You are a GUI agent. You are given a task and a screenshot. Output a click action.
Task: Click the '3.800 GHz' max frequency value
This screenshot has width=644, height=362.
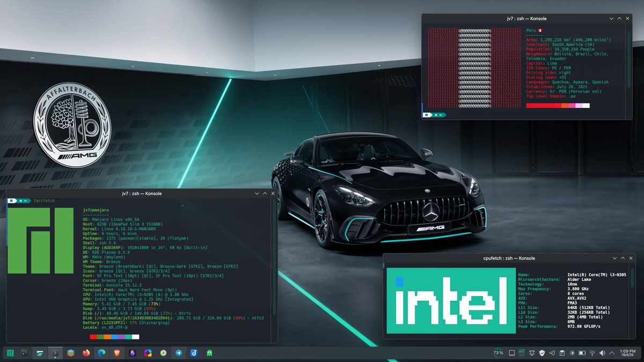(x=579, y=289)
